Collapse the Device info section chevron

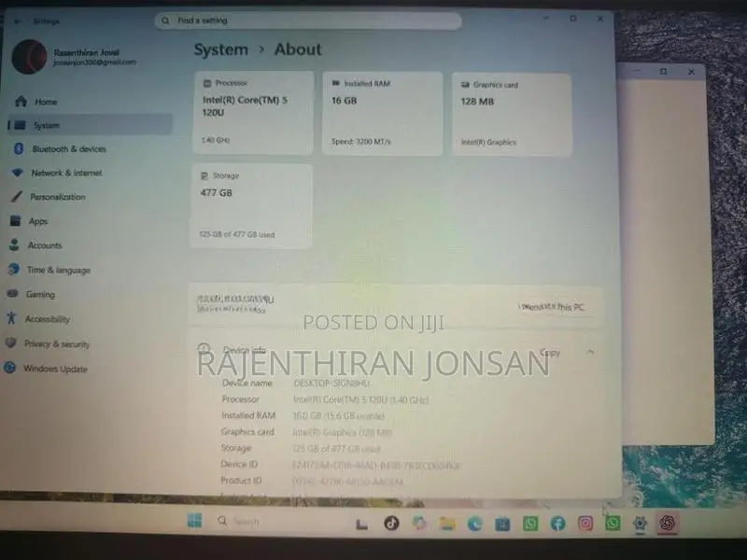[590, 352]
